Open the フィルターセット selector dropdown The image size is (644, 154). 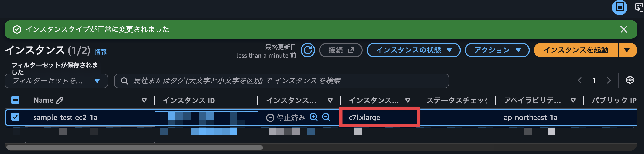coord(56,81)
